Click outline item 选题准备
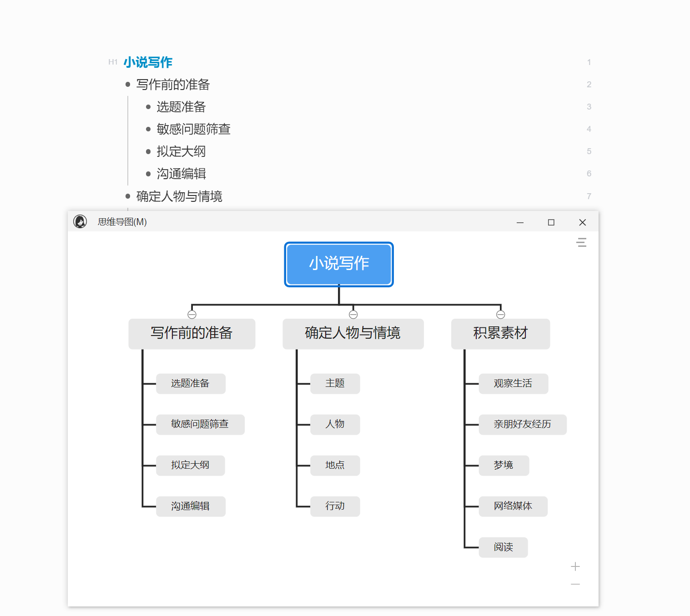Screen dimensions: 690x616 181,107
